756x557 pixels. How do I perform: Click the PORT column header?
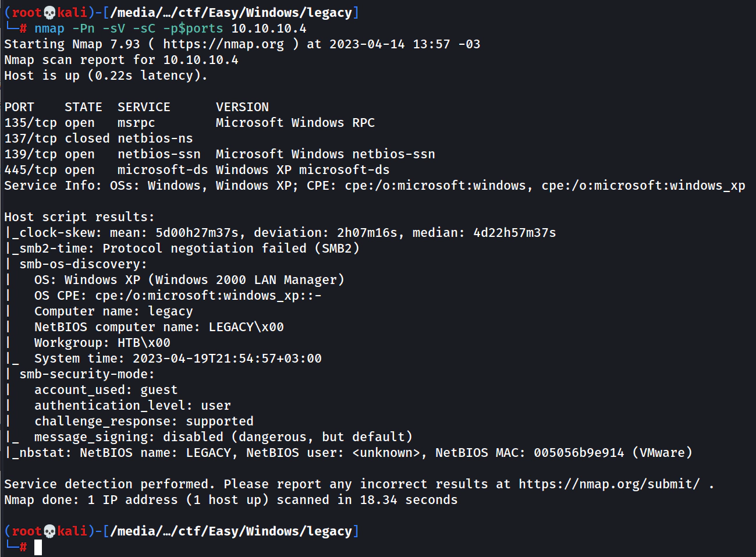[19, 107]
